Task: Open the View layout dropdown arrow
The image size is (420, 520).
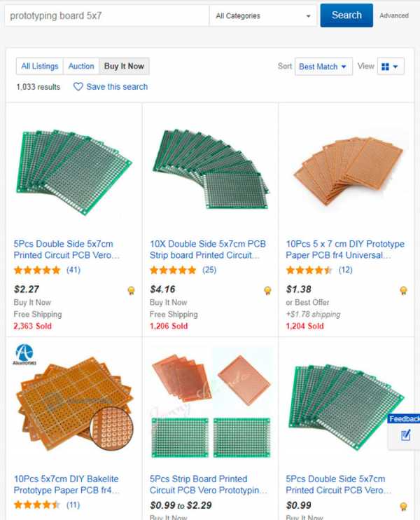Action: [395, 67]
